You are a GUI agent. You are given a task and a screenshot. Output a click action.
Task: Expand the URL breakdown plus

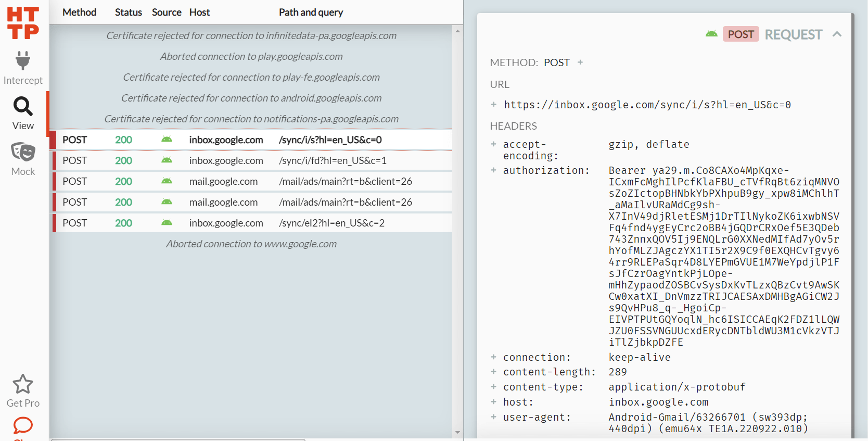click(494, 105)
